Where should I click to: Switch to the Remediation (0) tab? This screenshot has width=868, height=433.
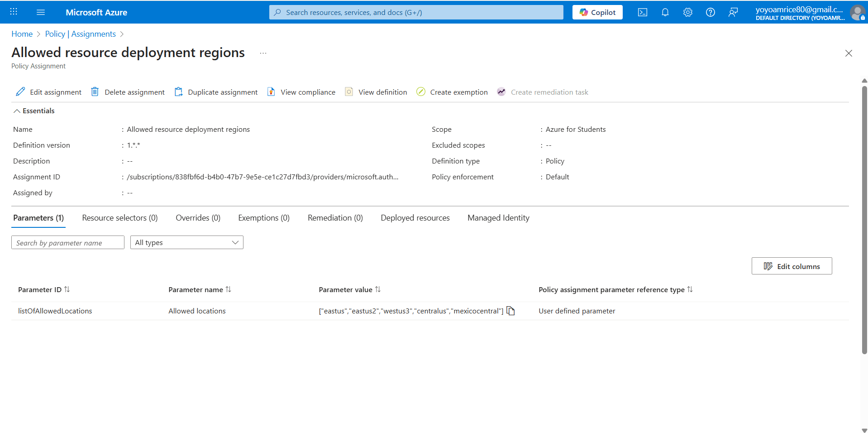335,218
